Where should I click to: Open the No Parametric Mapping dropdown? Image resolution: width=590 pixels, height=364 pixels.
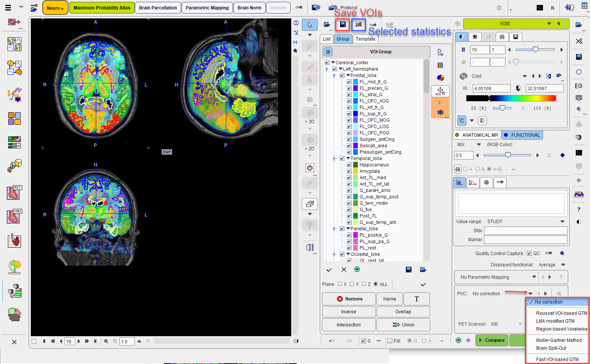tap(534, 277)
